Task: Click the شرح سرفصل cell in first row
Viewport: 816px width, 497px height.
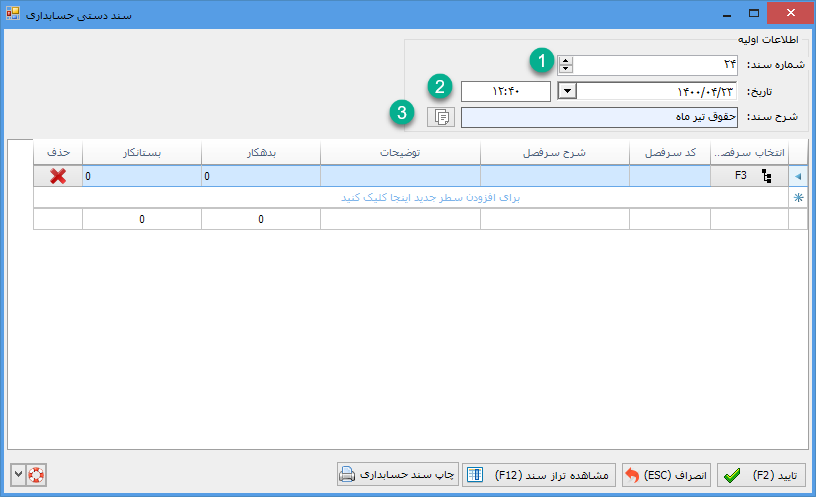Action: pos(555,176)
